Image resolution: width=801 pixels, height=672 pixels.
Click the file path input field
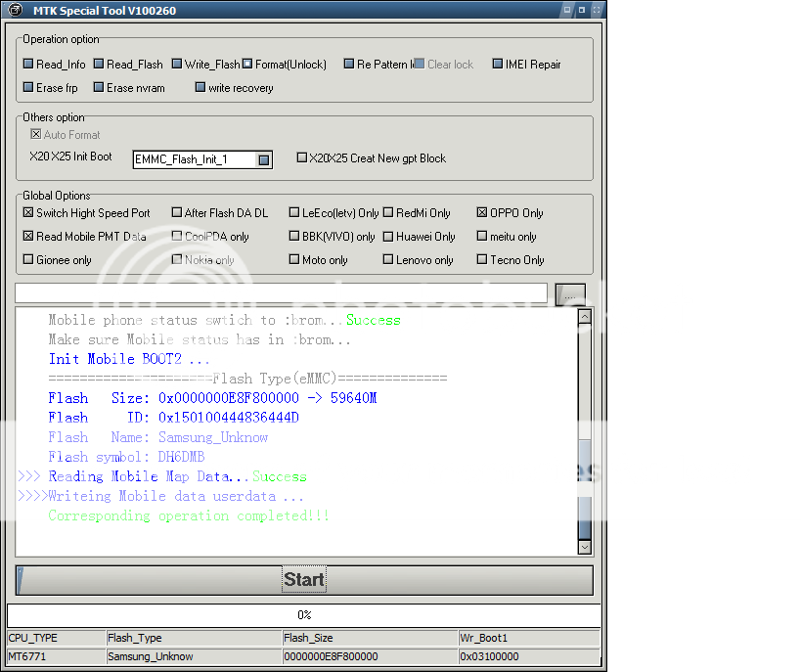tap(281, 293)
